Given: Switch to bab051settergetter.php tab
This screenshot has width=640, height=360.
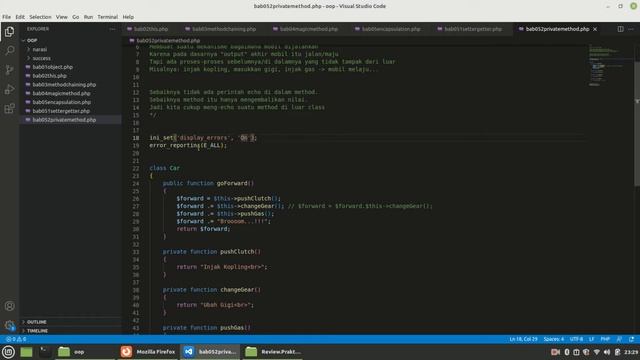Looking at the screenshot, I should (x=473, y=29).
